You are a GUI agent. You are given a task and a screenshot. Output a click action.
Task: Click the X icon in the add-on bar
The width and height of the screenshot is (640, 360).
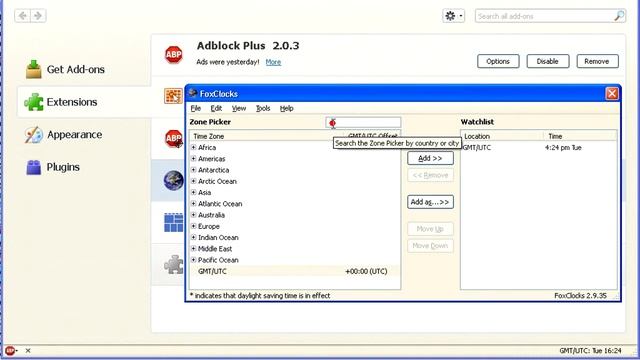[x=28, y=350]
